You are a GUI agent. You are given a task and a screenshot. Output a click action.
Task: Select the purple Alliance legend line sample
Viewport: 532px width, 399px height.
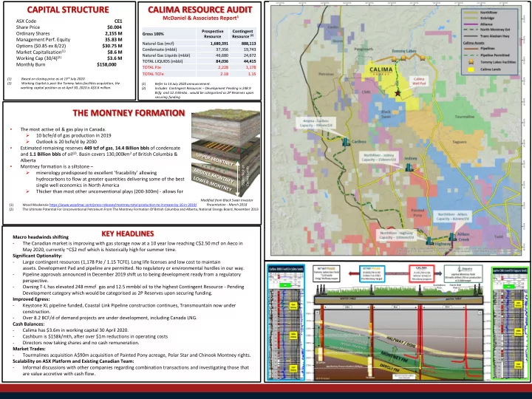[x=470, y=24]
